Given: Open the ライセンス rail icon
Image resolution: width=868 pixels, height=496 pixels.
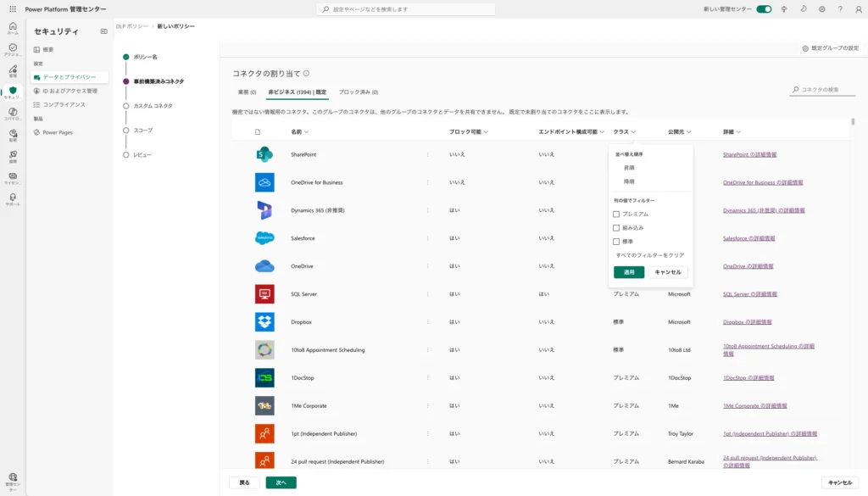Looking at the screenshot, I should tap(13, 178).
